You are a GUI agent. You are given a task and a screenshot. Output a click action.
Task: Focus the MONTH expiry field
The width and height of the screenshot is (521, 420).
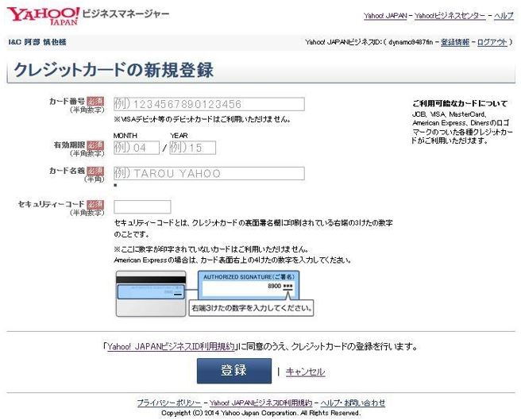coord(137,148)
